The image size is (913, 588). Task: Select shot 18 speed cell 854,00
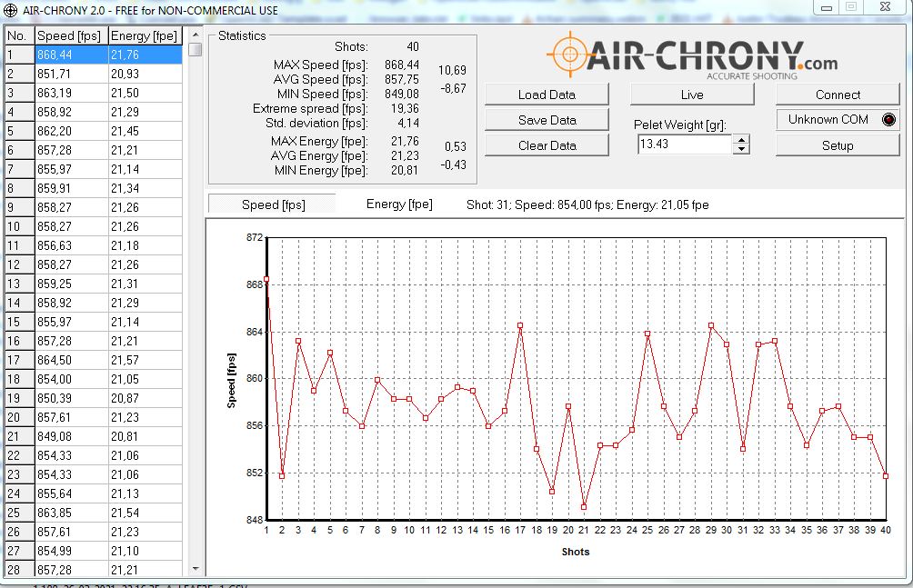pyautogui.click(x=72, y=379)
